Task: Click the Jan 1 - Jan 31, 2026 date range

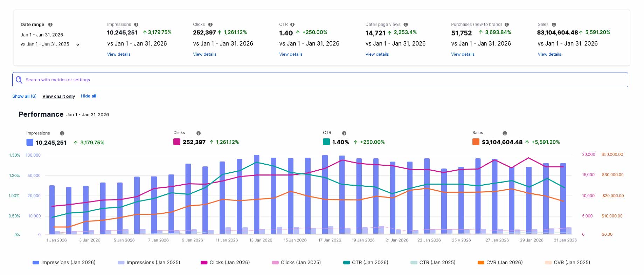Action: click(x=42, y=35)
